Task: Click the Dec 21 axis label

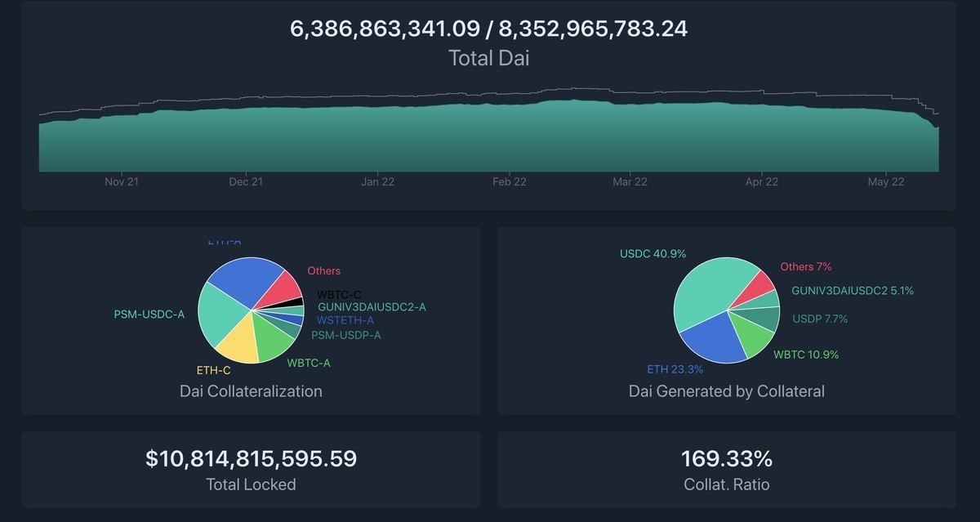Action: coord(246,182)
